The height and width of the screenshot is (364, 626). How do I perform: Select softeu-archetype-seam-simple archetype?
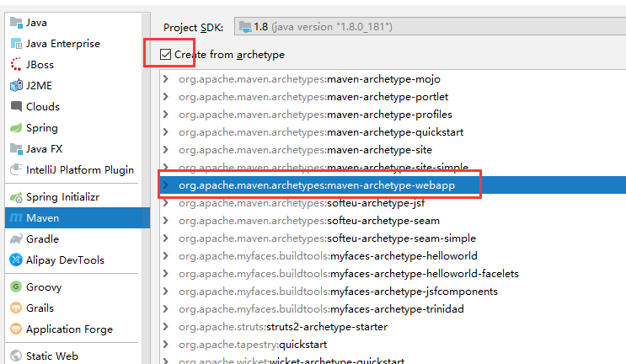click(x=328, y=238)
